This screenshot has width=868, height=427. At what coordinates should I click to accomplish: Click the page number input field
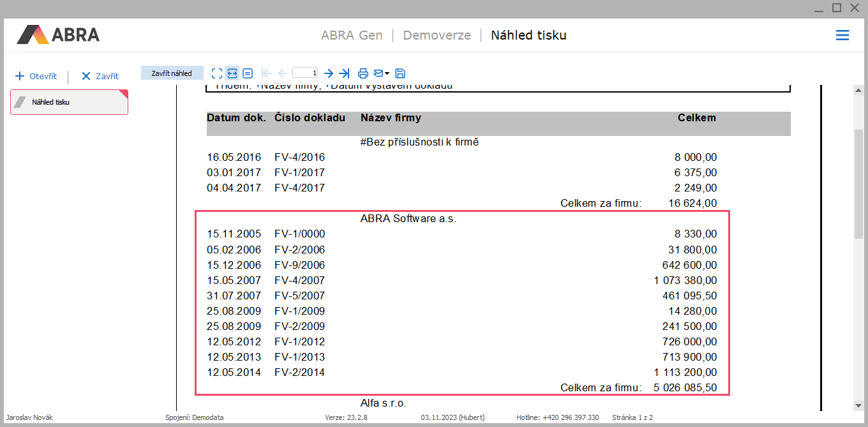click(x=305, y=73)
